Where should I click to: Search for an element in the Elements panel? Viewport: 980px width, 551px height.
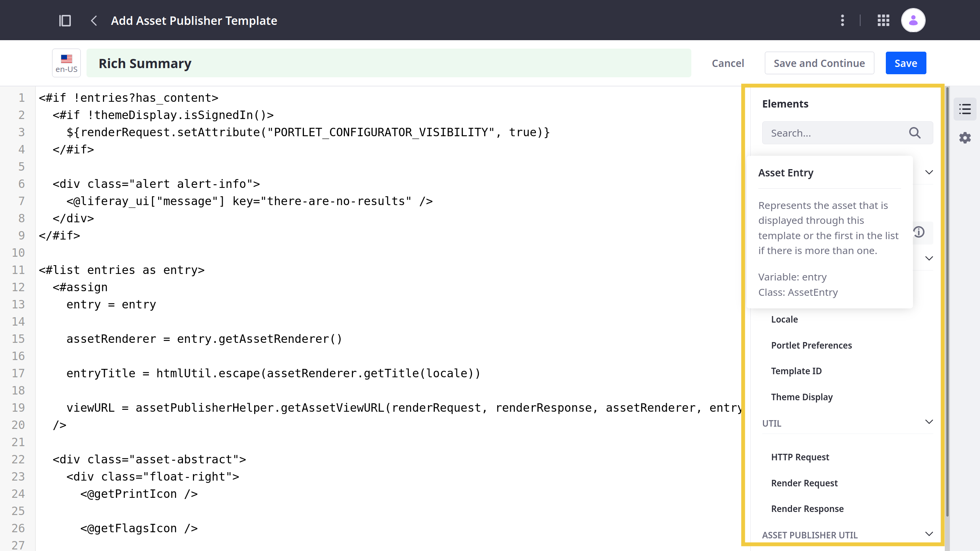tap(837, 132)
